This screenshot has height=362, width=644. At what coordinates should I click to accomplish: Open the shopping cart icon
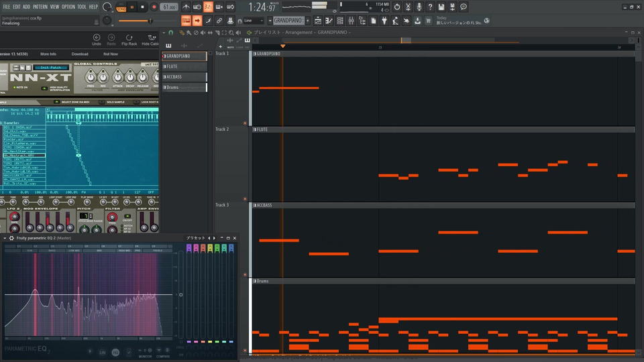429,21
